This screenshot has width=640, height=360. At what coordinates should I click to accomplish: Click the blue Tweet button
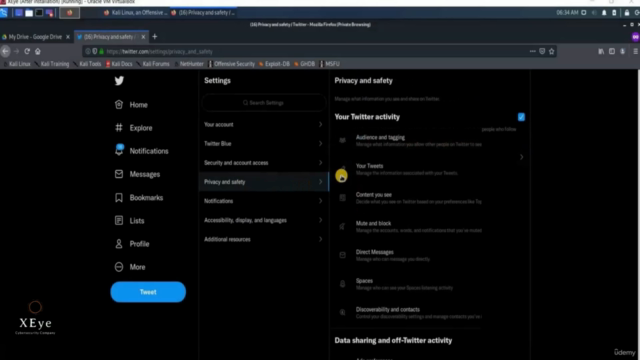[x=148, y=292]
